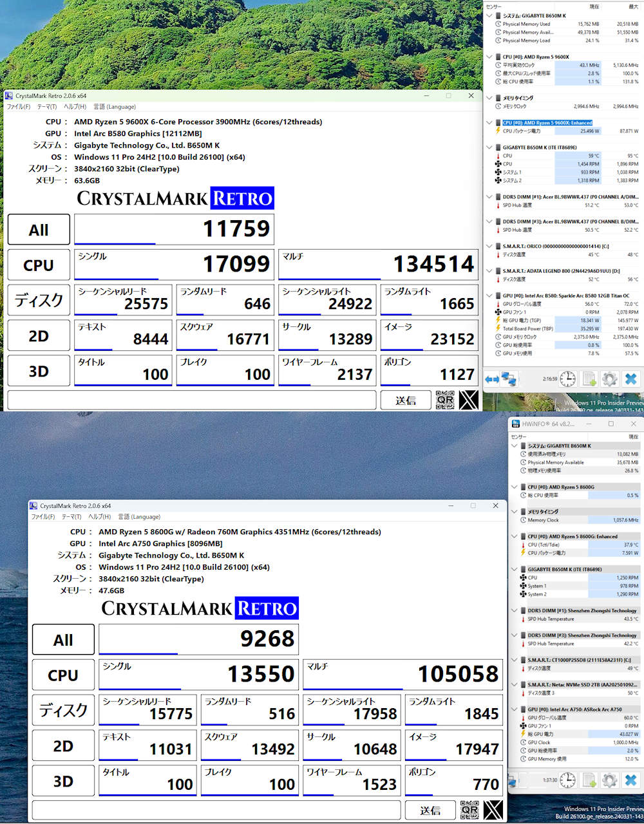This screenshot has height=824, width=644.
Task: Collapse the S.M.A.R.T.: ADATA LEGEND 800 group
Action: pyautogui.click(x=490, y=271)
